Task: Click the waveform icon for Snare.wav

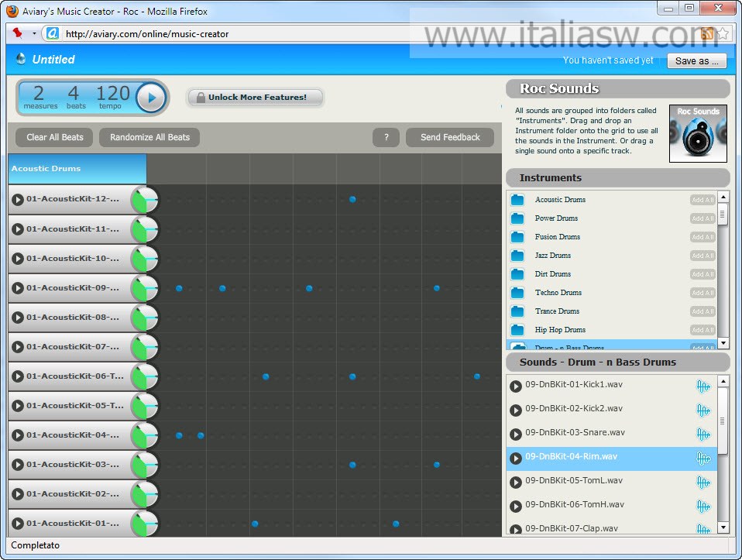Action: pos(703,434)
